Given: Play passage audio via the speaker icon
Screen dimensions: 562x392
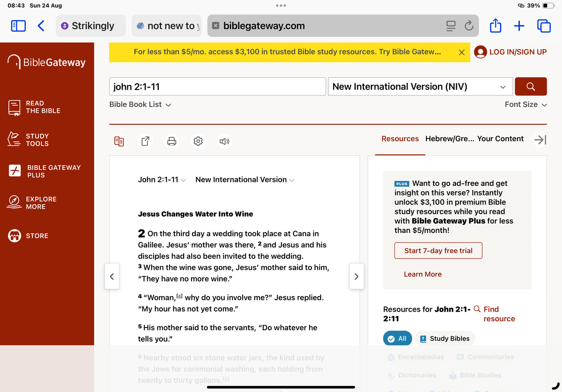Looking at the screenshot, I should tap(225, 141).
